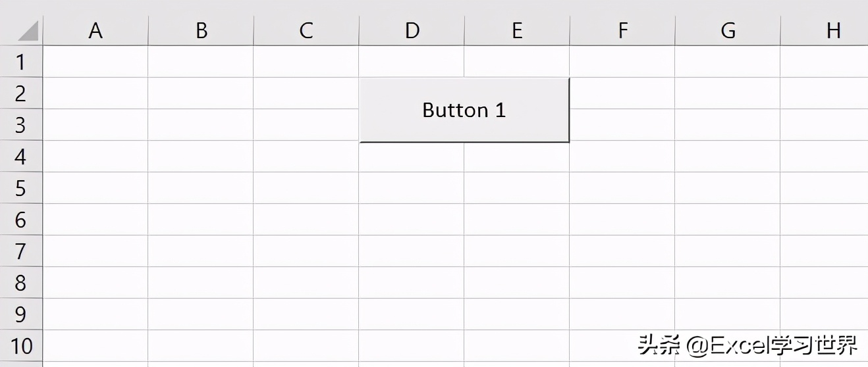Select row 2 header
The image size is (868, 367).
21,93
